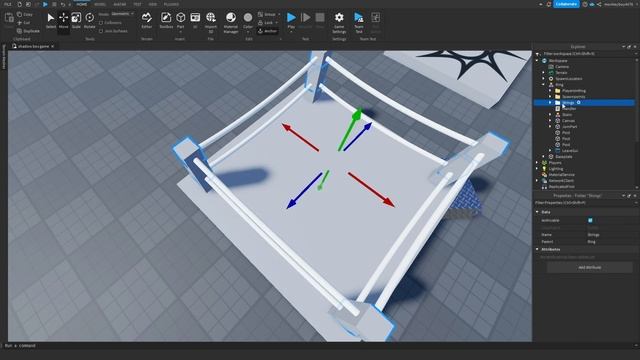Open the Play mode dropdown arrow

tap(291, 31)
